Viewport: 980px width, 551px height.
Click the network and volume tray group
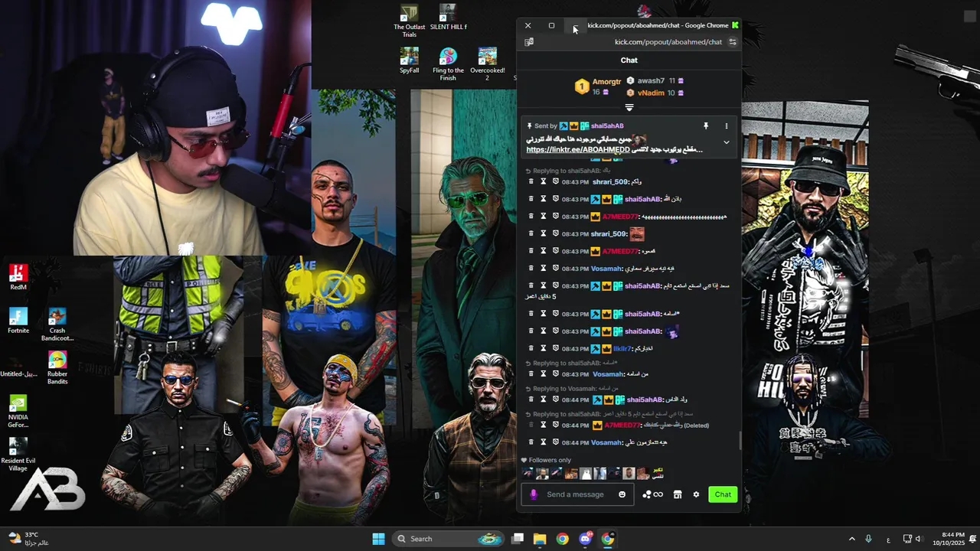coord(912,539)
